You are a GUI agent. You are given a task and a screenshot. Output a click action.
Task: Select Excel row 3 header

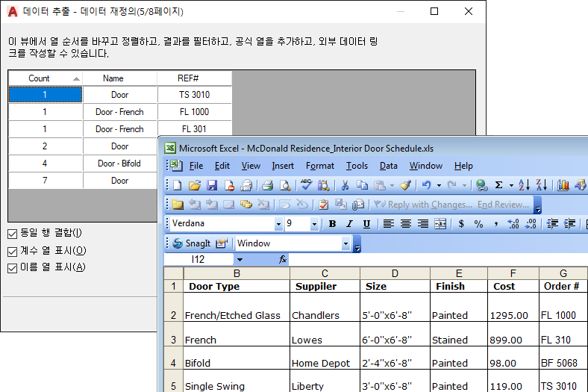point(173,334)
